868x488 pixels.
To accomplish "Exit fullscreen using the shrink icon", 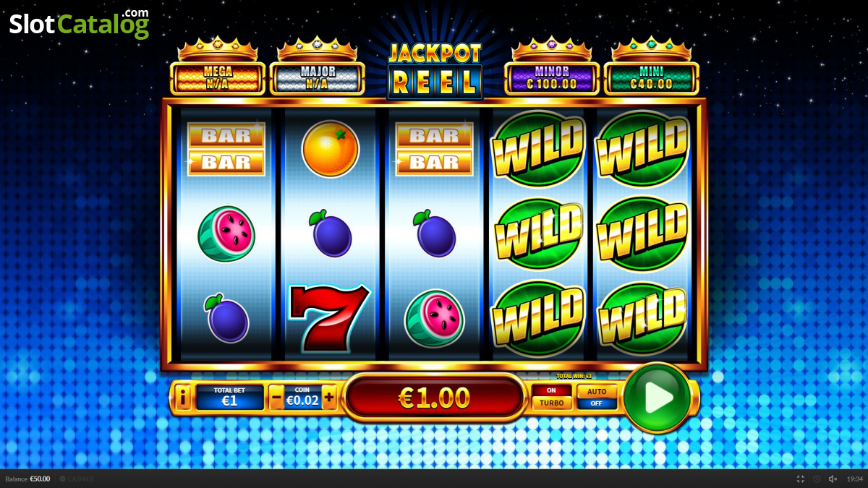I will coord(801,479).
